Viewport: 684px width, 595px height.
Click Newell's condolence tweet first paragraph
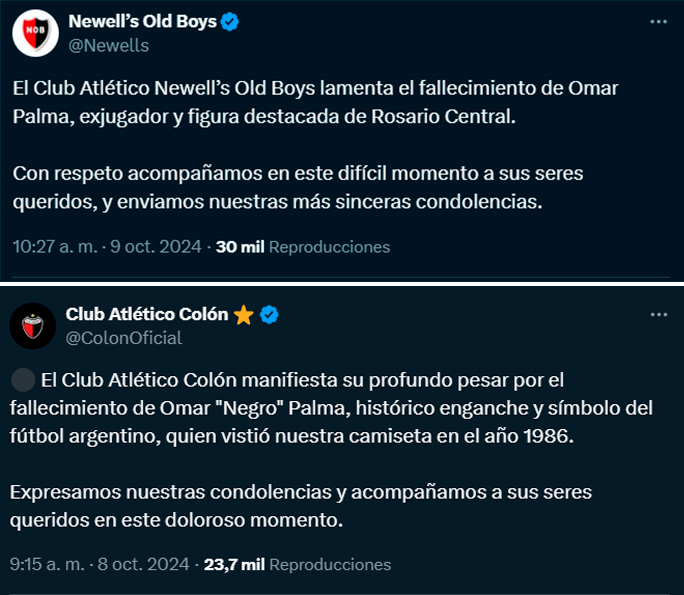(x=315, y=103)
